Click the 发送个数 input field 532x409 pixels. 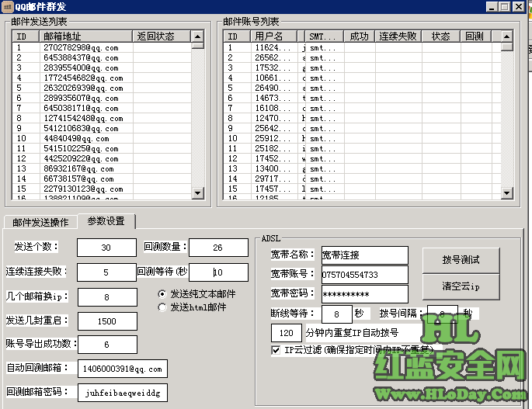106,248
